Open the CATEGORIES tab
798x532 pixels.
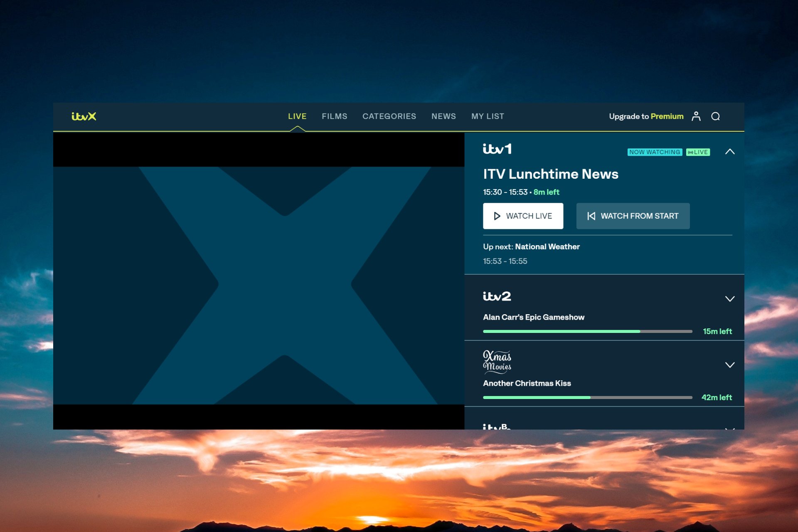coord(389,116)
